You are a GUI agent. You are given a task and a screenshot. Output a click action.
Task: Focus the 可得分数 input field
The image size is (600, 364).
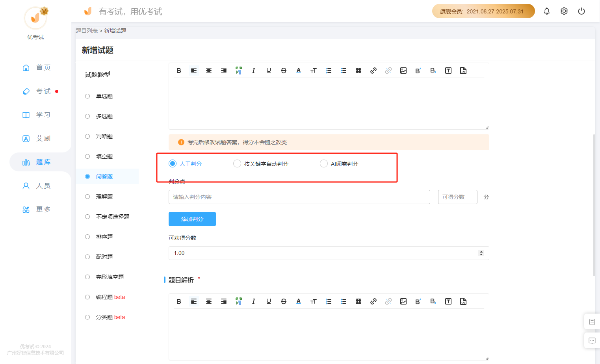point(458,197)
